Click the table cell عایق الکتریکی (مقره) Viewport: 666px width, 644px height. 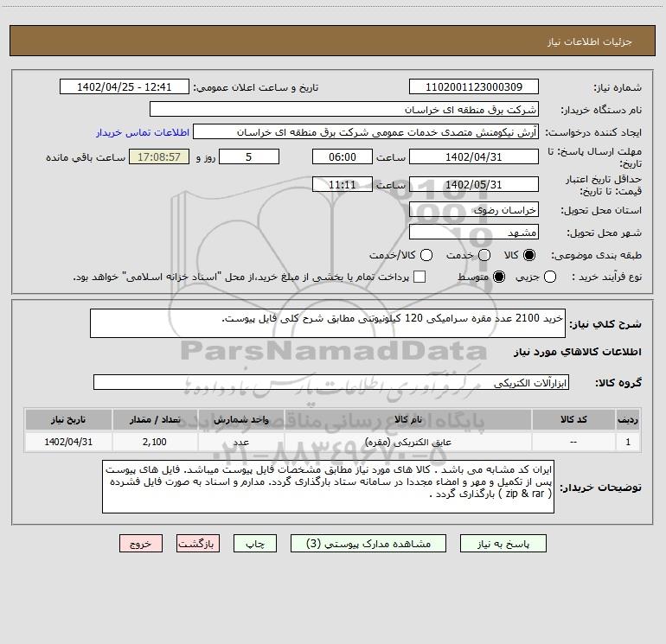point(407,442)
